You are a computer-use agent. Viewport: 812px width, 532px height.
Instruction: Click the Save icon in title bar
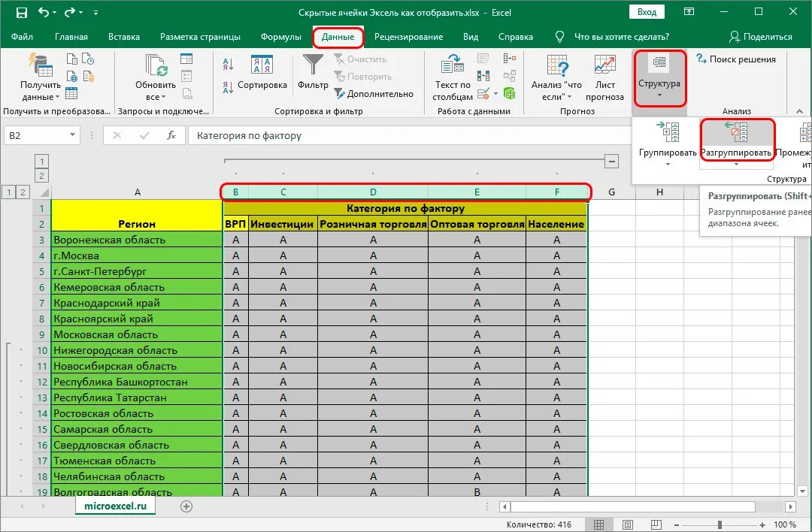pos(21,13)
